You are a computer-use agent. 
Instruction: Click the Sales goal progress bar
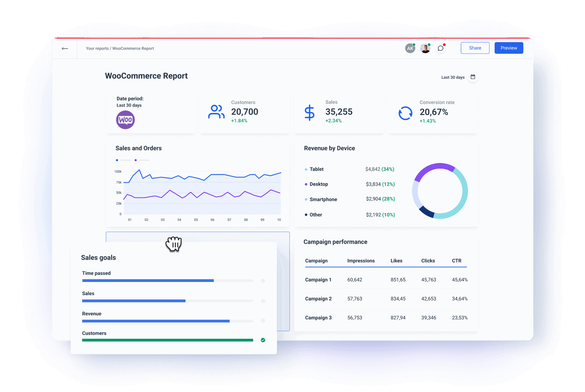(x=167, y=301)
